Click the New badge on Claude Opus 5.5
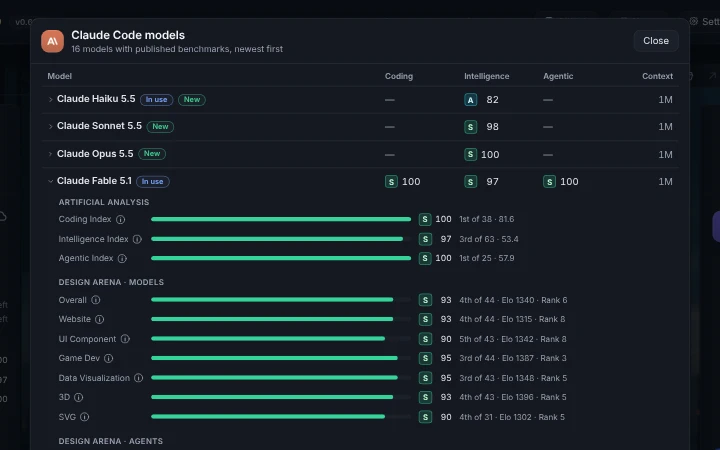 [x=152, y=154]
